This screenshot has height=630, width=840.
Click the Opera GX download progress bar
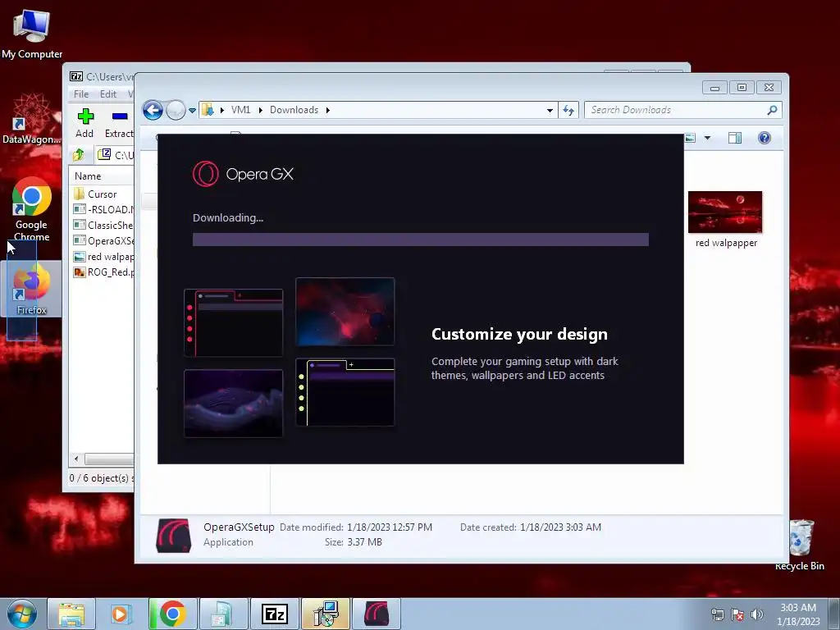coord(421,240)
